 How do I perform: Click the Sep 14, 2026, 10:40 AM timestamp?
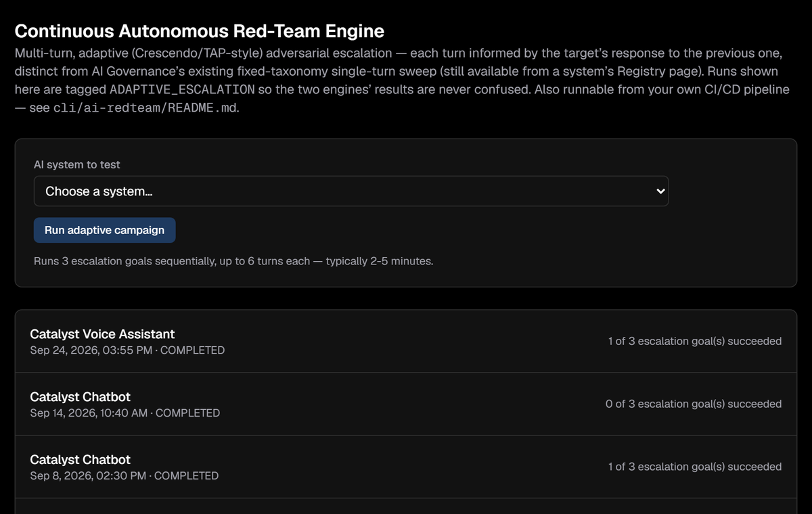pos(89,413)
